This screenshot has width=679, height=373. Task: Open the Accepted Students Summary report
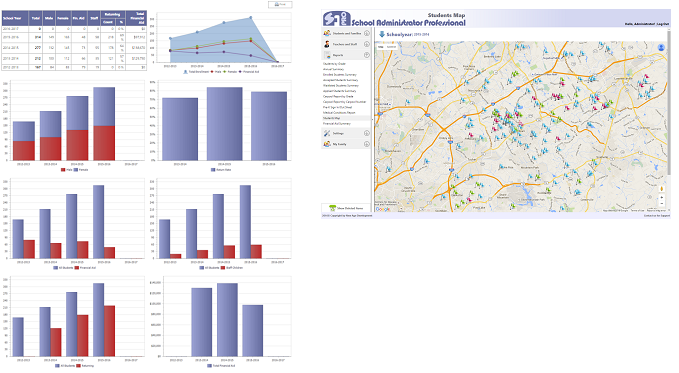(x=340, y=80)
